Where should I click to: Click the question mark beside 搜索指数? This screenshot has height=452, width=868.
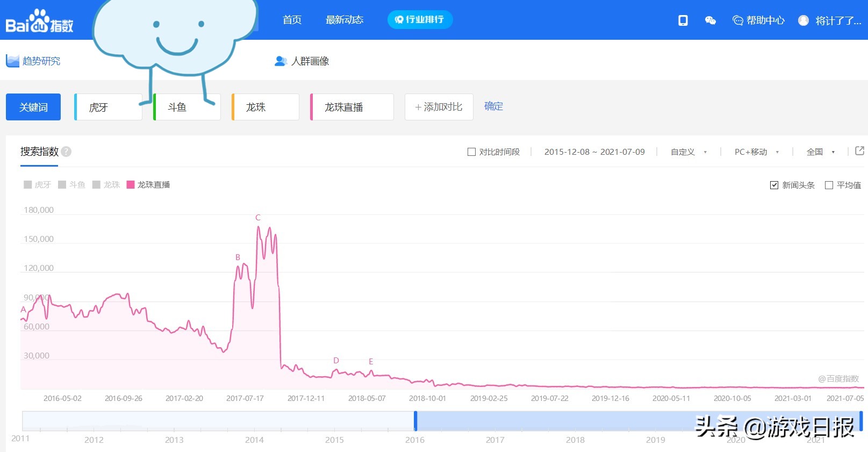click(x=66, y=152)
